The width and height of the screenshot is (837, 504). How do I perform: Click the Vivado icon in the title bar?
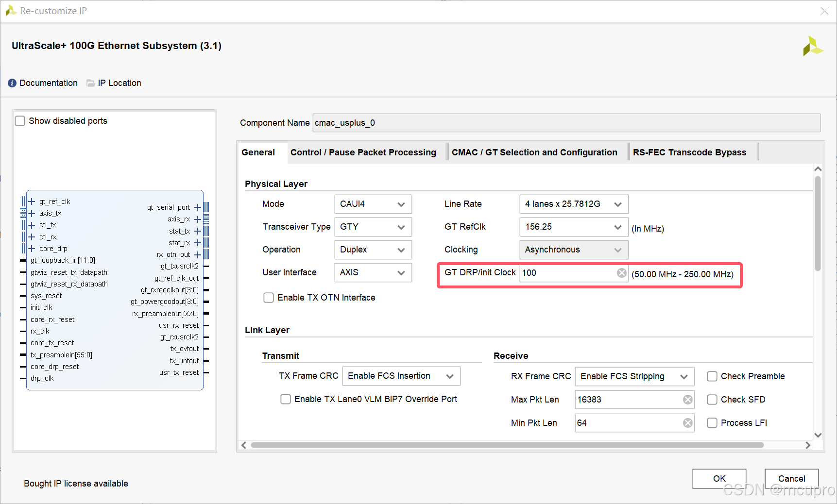click(x=11, y=11)
